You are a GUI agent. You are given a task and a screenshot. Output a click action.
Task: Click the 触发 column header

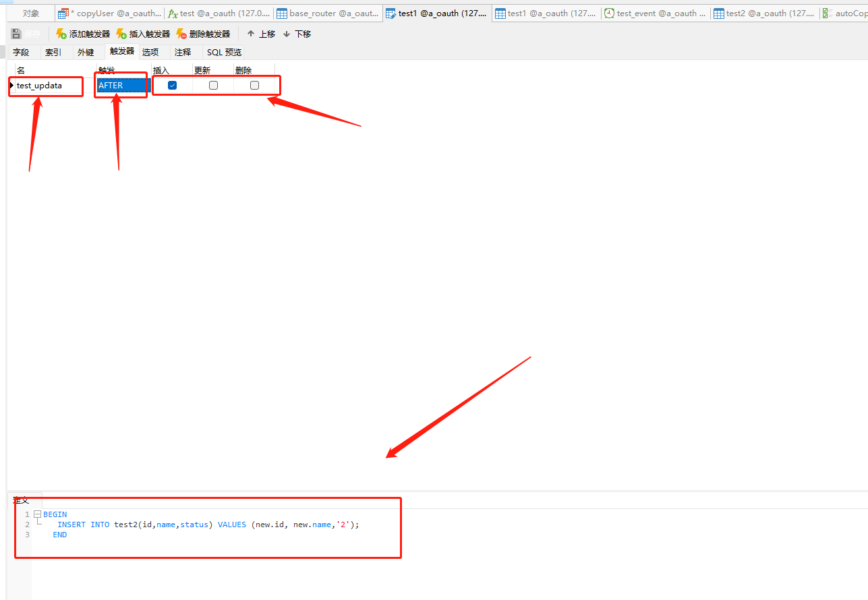(x=124, y=70)
